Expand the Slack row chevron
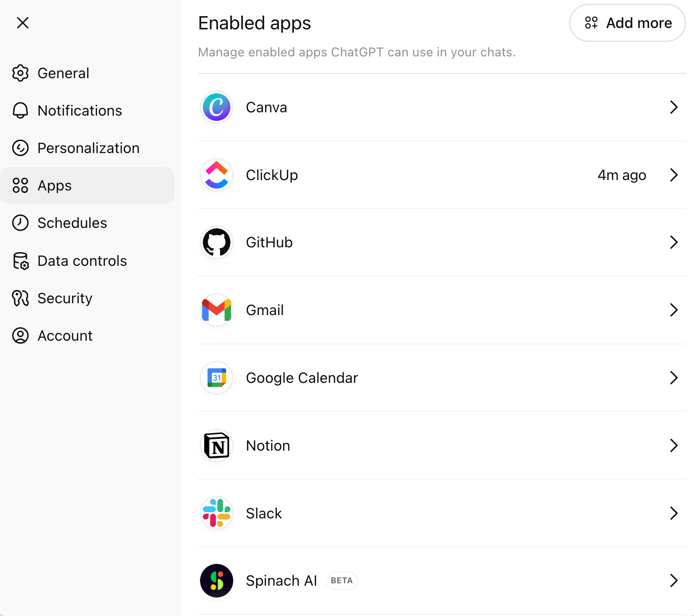The width and height of the screenshot is (694, 616). click(x=674, y=513)
